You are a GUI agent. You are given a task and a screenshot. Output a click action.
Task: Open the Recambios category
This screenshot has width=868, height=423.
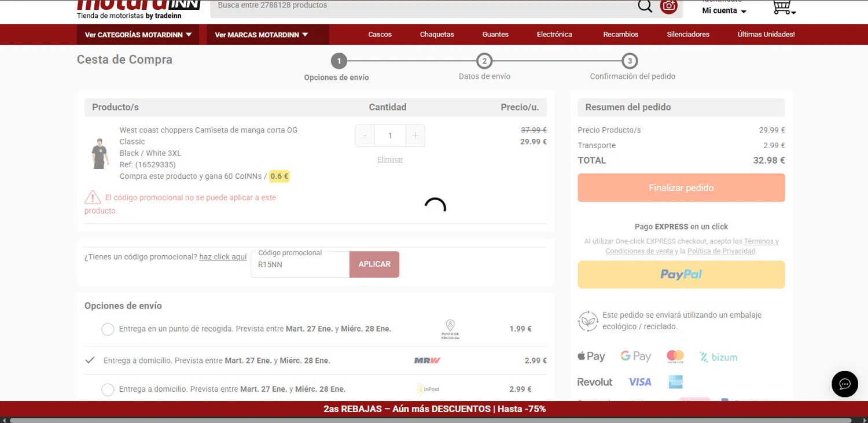(621, 35)
